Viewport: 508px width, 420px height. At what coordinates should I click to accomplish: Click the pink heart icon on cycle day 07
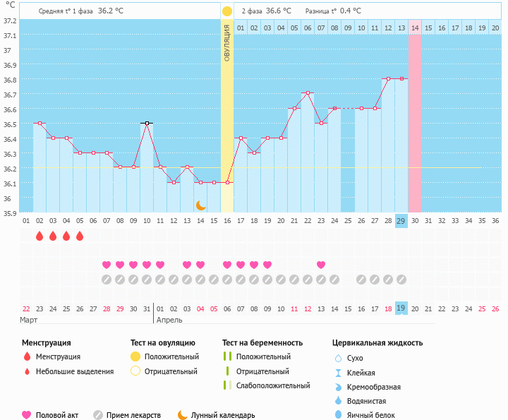107,265
